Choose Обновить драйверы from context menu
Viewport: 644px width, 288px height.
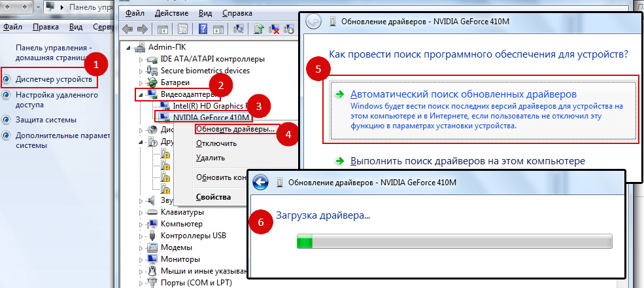click(x=235, y=130)
